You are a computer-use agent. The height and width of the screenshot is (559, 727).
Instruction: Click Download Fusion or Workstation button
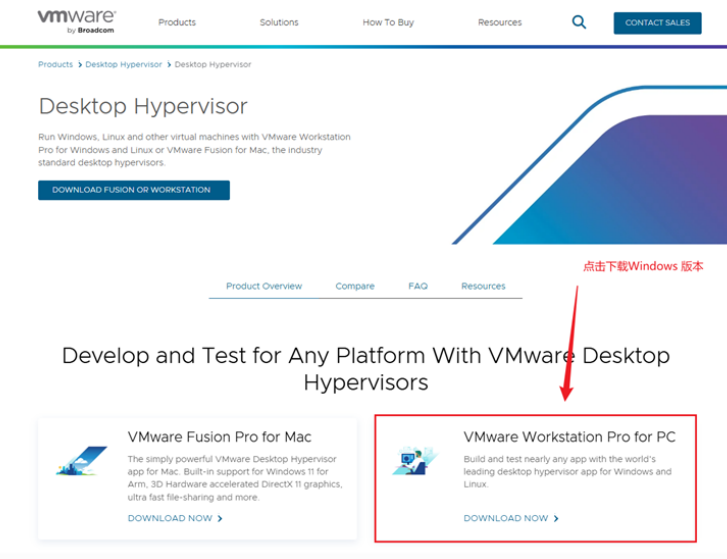134,190
